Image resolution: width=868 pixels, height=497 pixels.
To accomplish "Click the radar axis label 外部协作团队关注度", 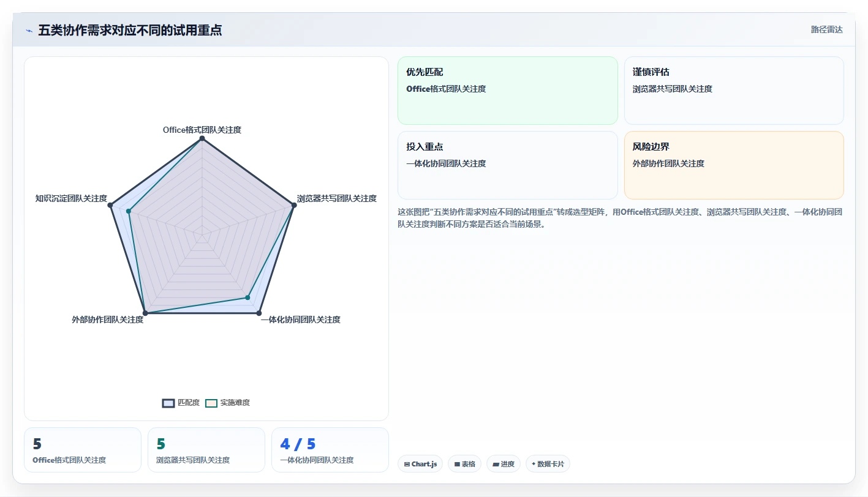I will point(107,319).
